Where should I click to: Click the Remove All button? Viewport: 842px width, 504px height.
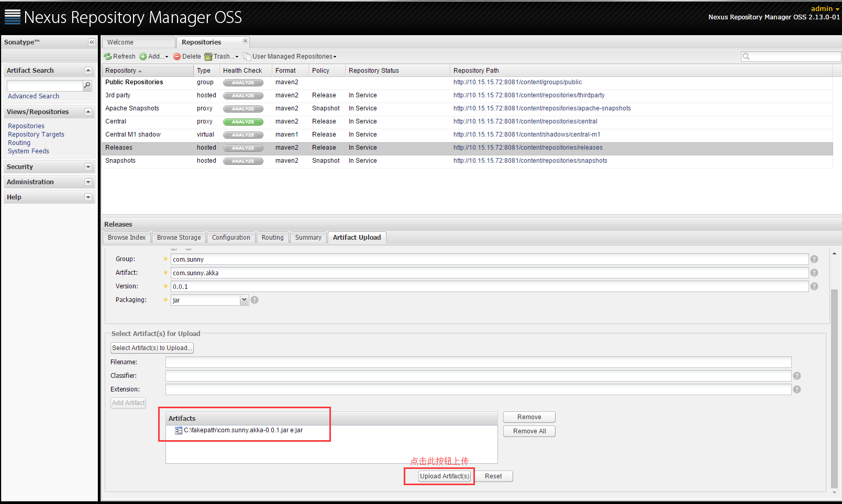[529, 431]
